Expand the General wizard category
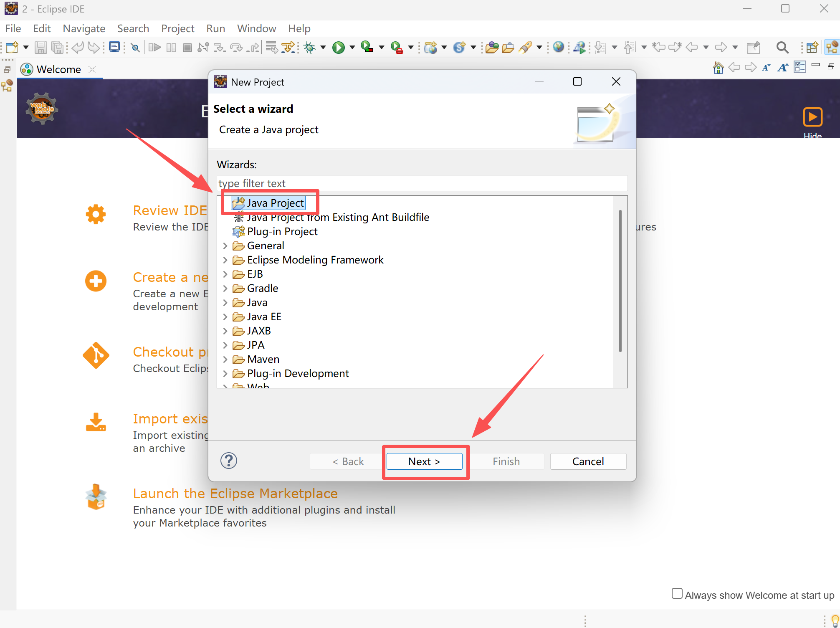Image resolution: width=840 pixels, height=628 pixels. coord(225,246)
